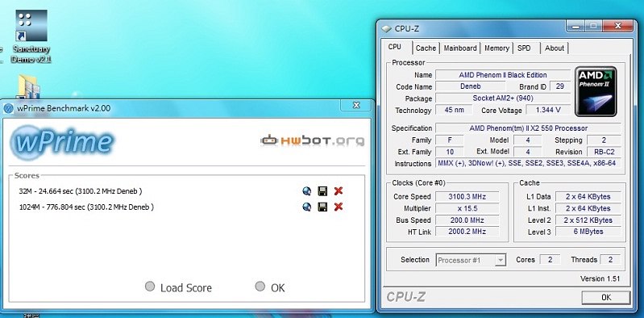Click the HT Link value 2000.2 MHz

point(467,232)
